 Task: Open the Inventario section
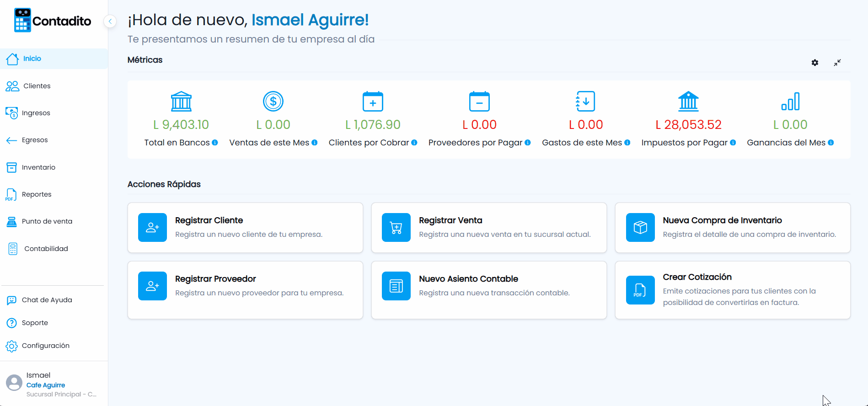coord(54,167)
